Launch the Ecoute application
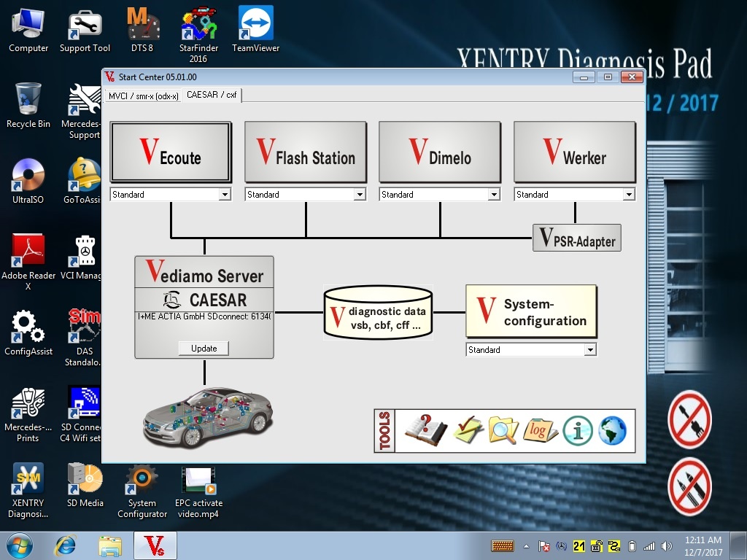 pos(171,152)
